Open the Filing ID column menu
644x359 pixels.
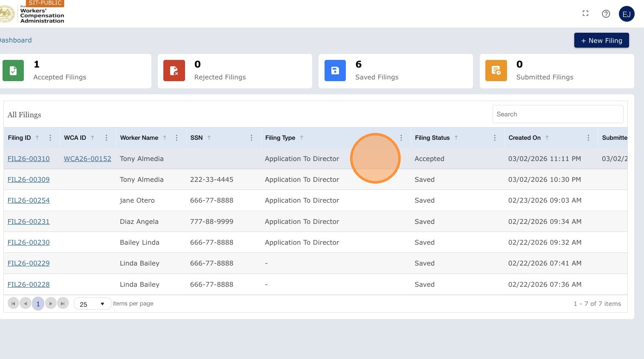pos(50,138)
